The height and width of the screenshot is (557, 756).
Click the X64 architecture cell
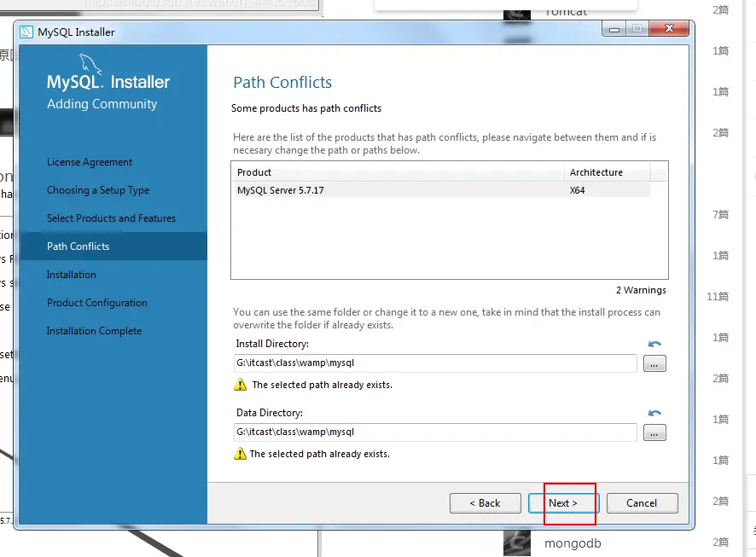pyautogui.click(x=577, y=190)
